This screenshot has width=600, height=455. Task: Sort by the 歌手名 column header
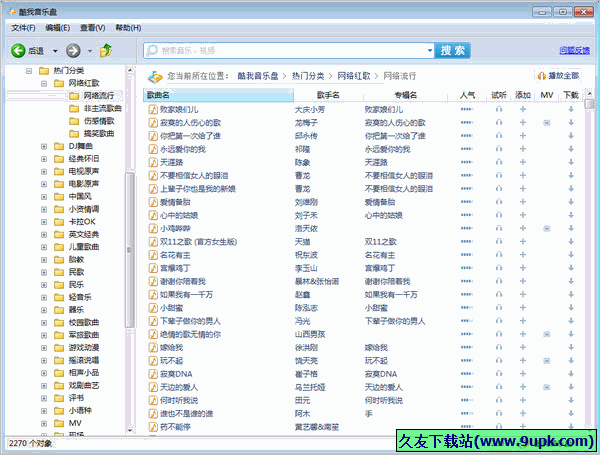[x=328, y=95]
